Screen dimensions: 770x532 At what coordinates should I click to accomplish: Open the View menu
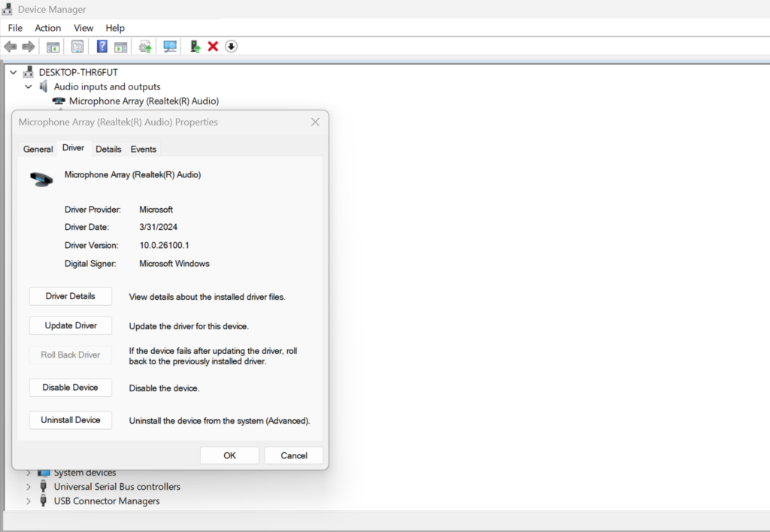click(83, 28)
